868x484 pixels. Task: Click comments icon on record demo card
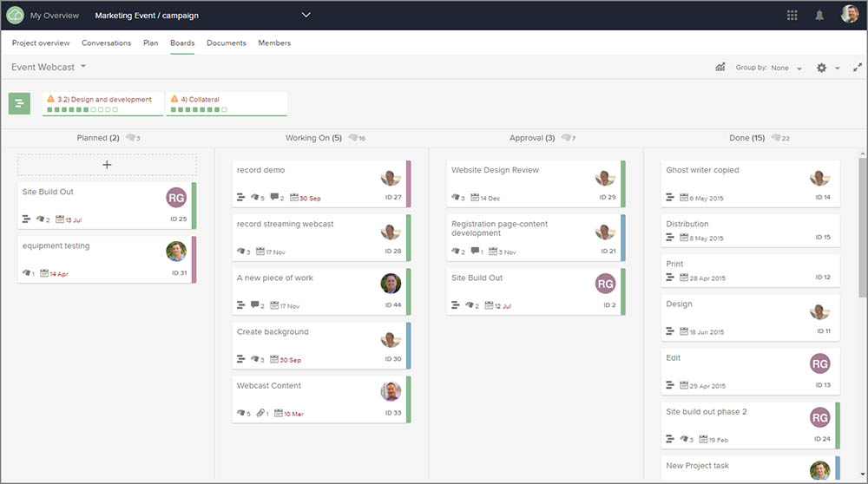[x=274, y=198]
